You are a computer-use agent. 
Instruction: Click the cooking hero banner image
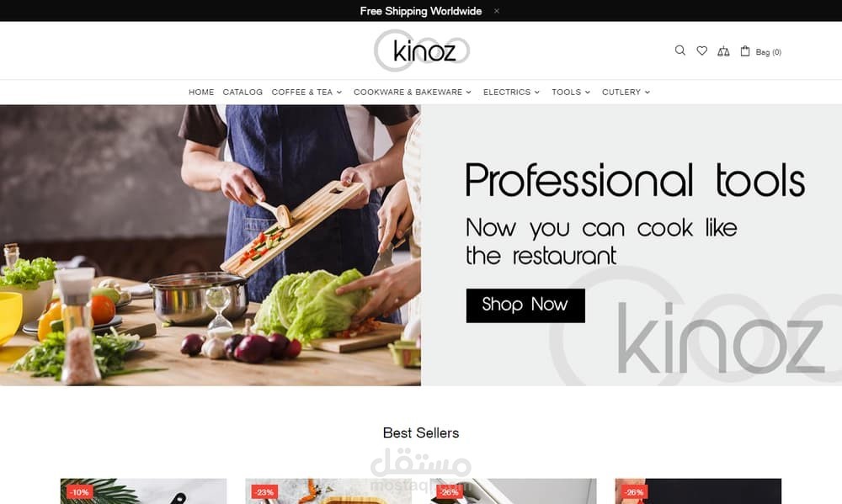[x=210, y=246]
